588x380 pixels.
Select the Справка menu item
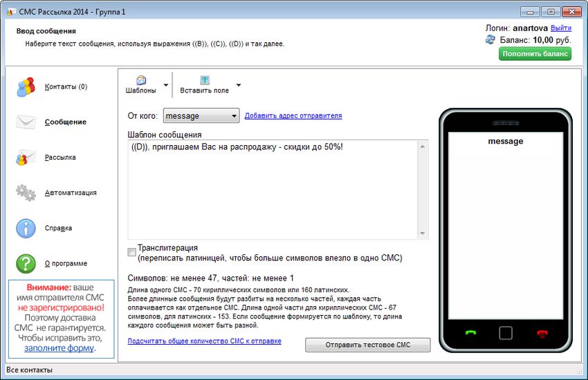pyautogui.click(x=59, y=228)
